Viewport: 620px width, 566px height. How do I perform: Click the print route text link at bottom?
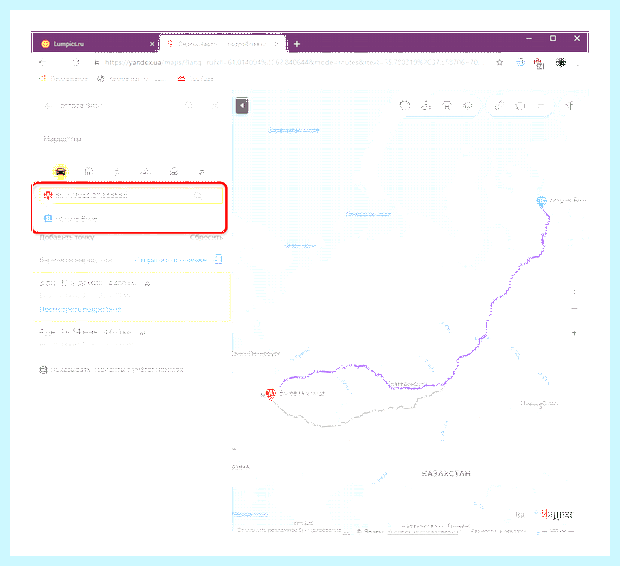(117, 370)
